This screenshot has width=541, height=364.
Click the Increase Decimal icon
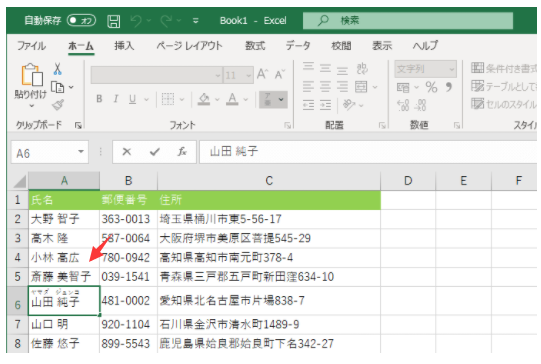pos(403,105)
